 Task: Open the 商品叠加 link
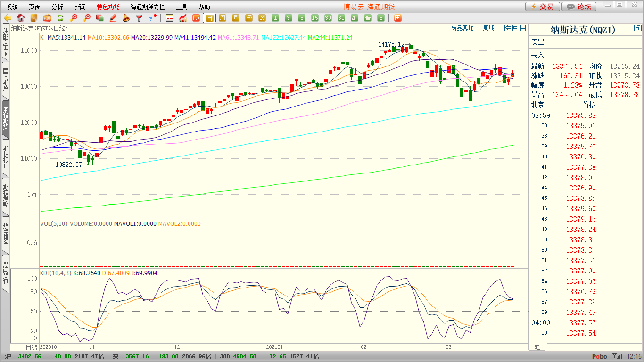(462, 28)
